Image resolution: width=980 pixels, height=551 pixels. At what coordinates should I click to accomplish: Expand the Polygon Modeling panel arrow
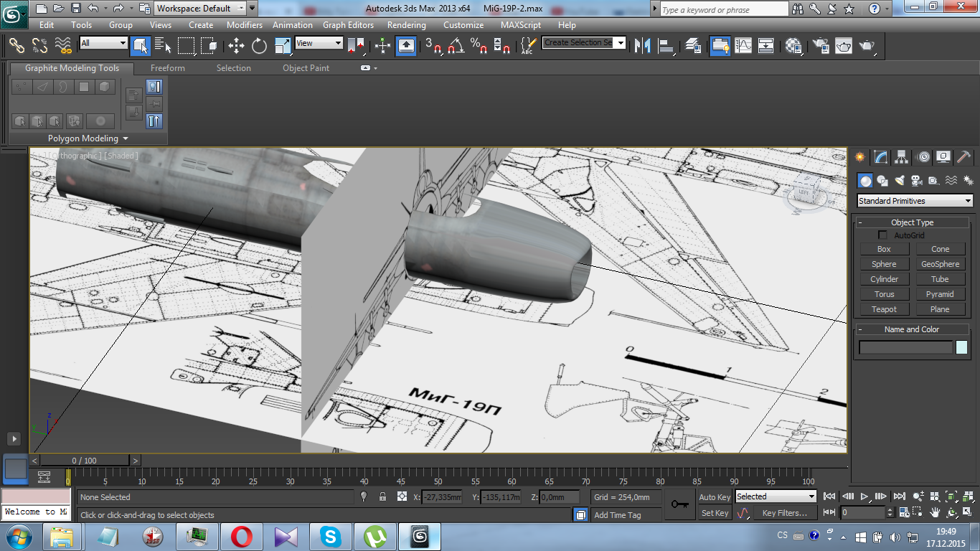[126, 138]
